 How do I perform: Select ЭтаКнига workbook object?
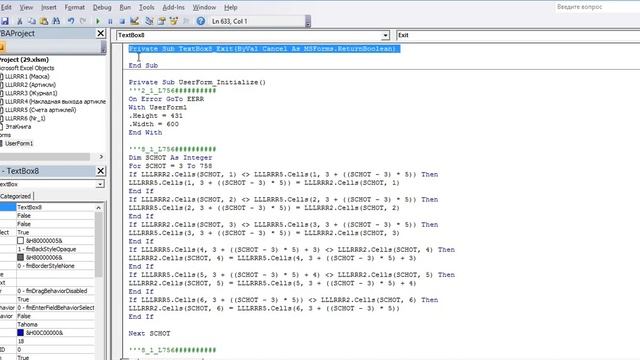[x=18, y=127]
